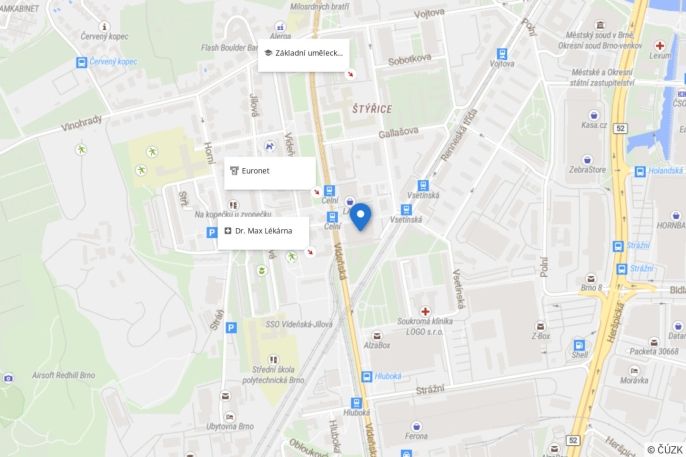Image resolution: width=686 pixels, height=457 pixels.
Task: Select the Kasa.cz shopping icon
Action: coord(594,115)
